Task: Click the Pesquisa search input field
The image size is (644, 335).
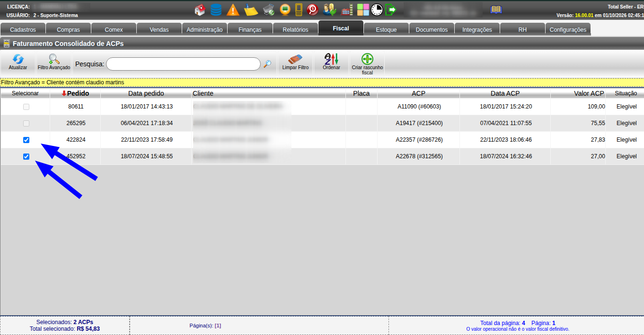Action: tap(183, 64)
